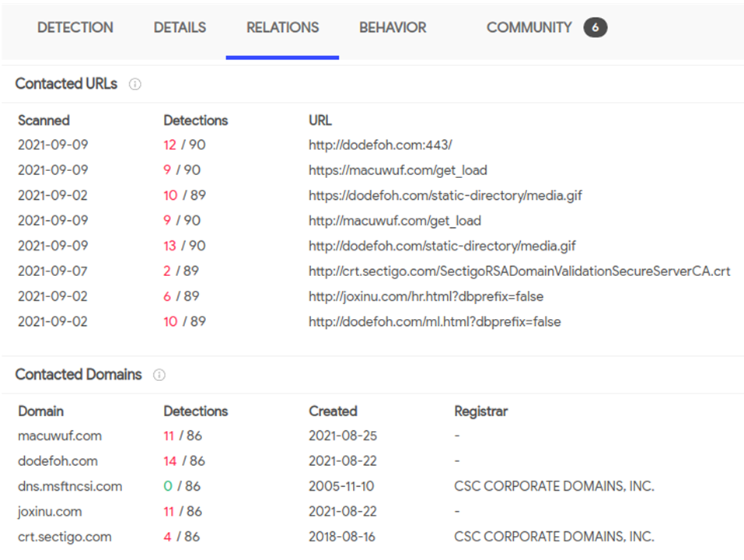Click the crt.sectigo.com domain entry
The width and height of the screenshot is (744, 560).
pyautogui.click(x=65, y=537)
